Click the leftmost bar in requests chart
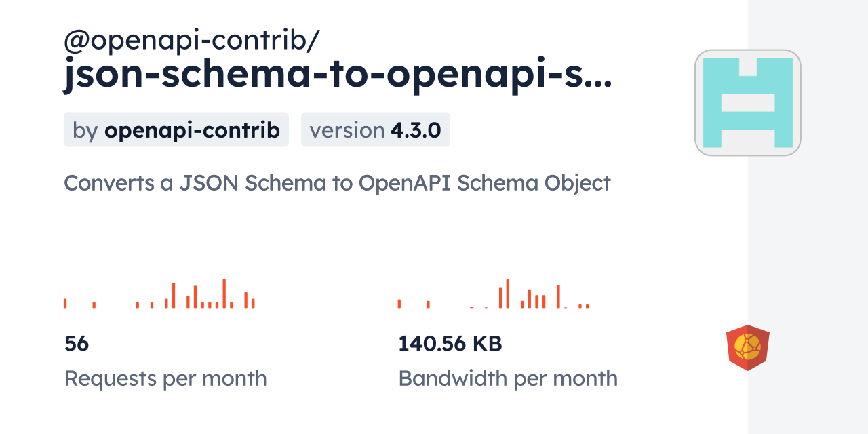The height and width of the screenshot is (434, 868). (65, 303)
